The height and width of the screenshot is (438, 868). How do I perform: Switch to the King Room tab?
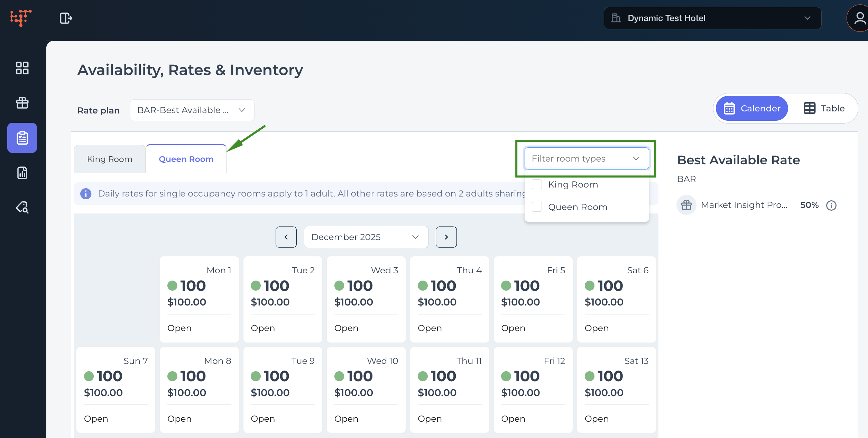[x=110, y=159]
